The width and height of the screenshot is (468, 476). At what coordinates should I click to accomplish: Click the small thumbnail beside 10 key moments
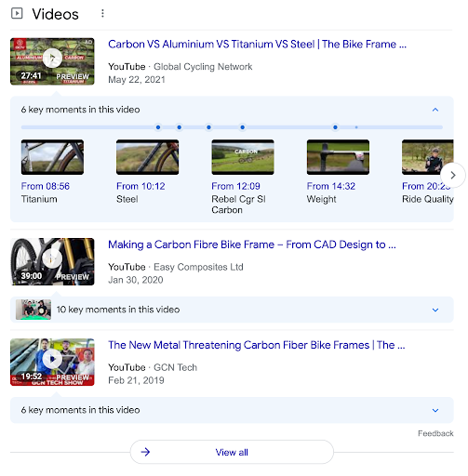click(x=33, y=310)
